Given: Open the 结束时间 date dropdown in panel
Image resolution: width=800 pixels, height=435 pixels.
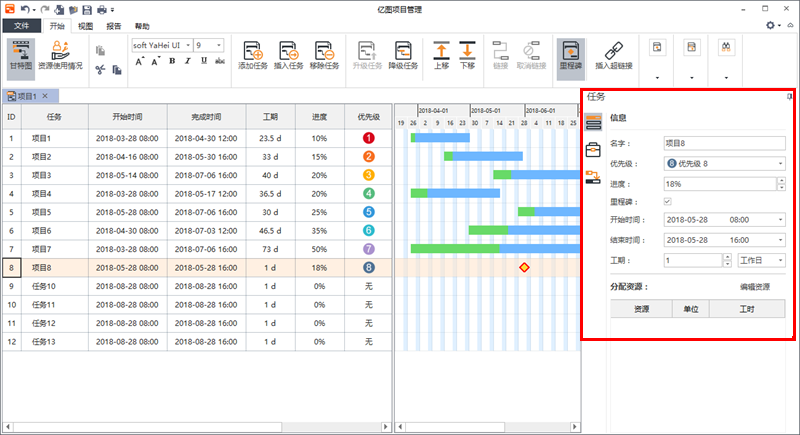Looking at the screenshot, I should coord(724,240).
